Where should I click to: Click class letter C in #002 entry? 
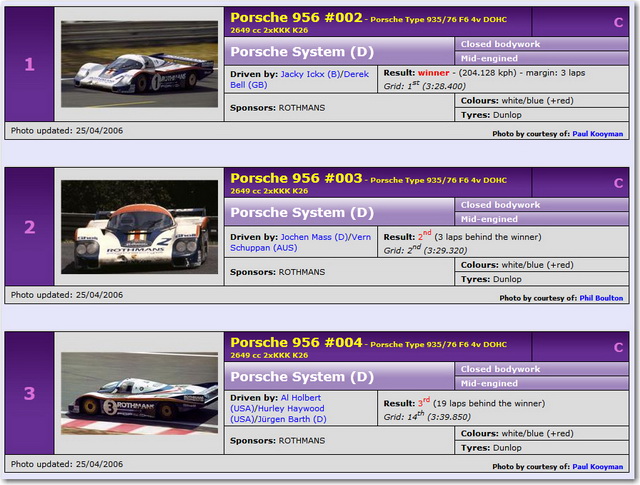618,22
